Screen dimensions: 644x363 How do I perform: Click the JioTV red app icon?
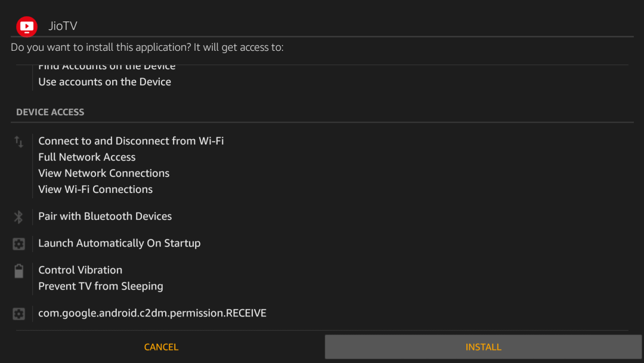[27, 26]
